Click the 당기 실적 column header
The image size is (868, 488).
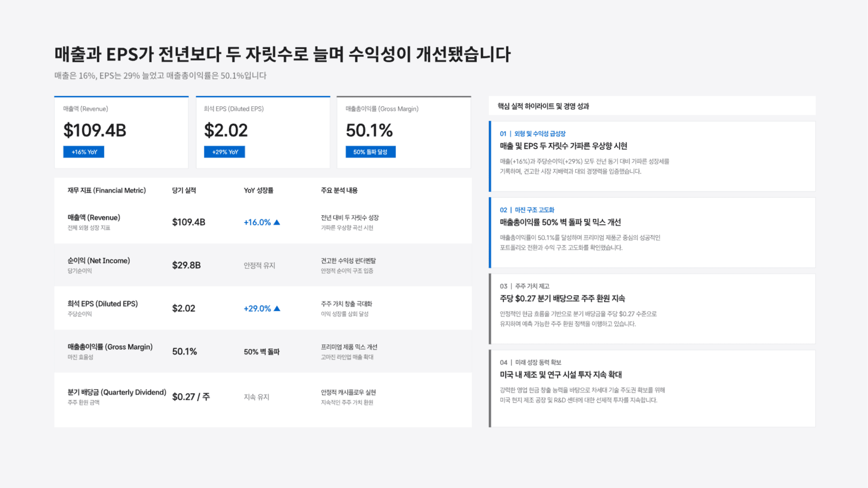tap(184, 190)
